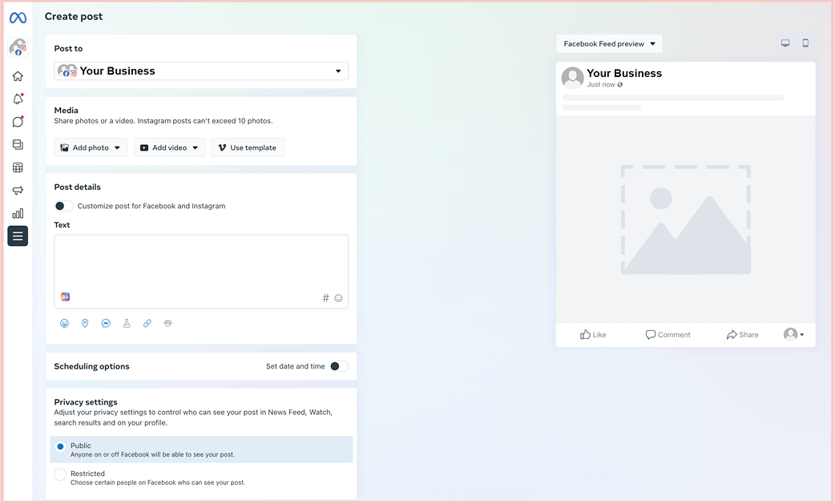Open the Ads megaphone icon
835x504 pixels.
coord(18,191)
